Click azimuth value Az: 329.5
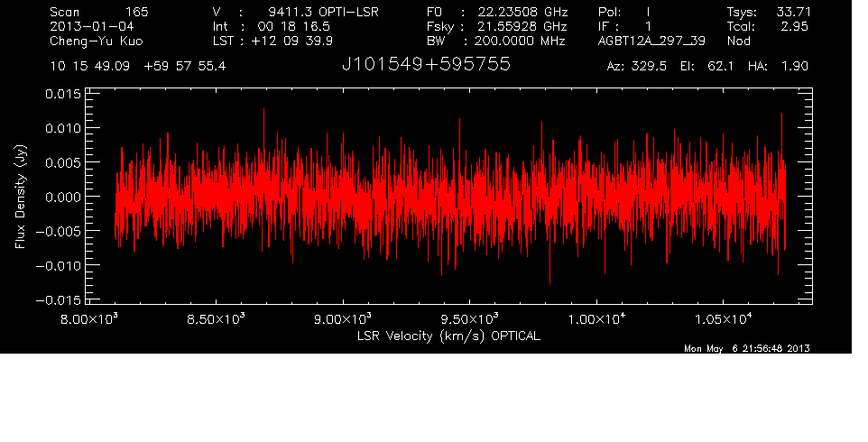 click(x=637, y=67)
